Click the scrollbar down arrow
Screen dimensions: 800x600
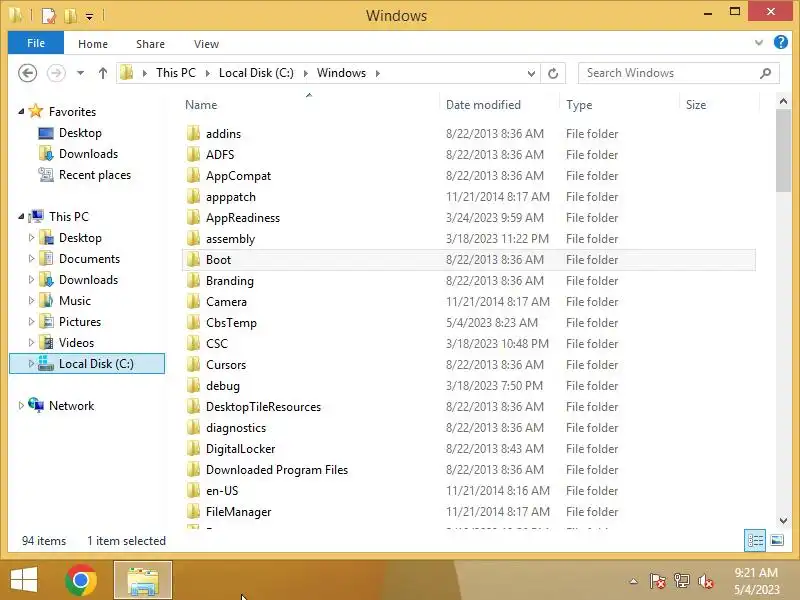click(783, 520)
